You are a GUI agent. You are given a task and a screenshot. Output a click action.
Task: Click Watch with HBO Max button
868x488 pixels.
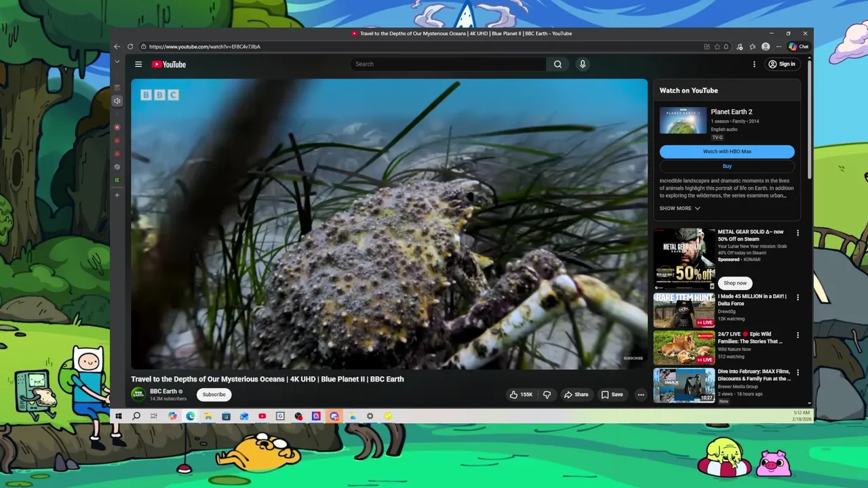tap(727, 152)
